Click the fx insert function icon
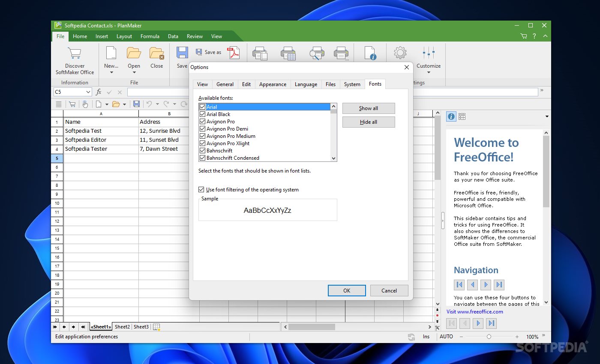The width and height of the screenshot is (600, 364). point(99,92)
